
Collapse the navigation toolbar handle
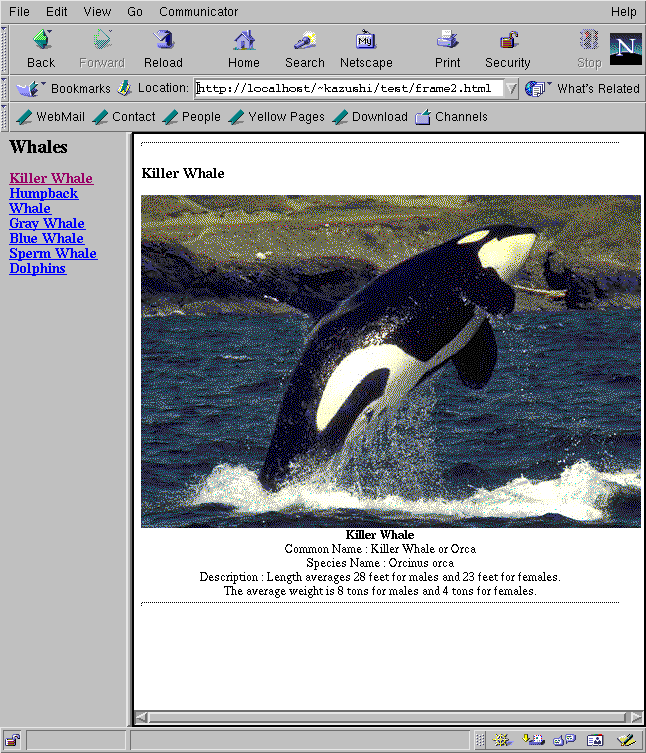pos(4,49)
